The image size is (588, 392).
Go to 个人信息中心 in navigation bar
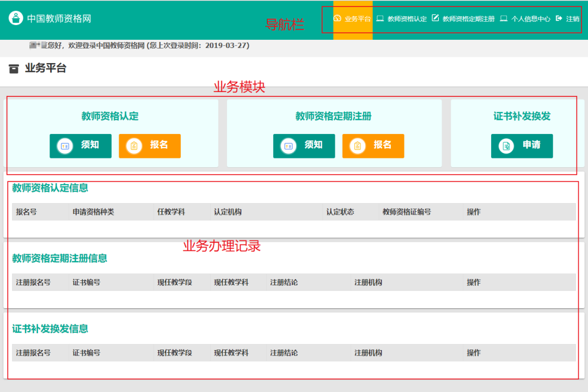pyautogui.click(x=531, y=19)
